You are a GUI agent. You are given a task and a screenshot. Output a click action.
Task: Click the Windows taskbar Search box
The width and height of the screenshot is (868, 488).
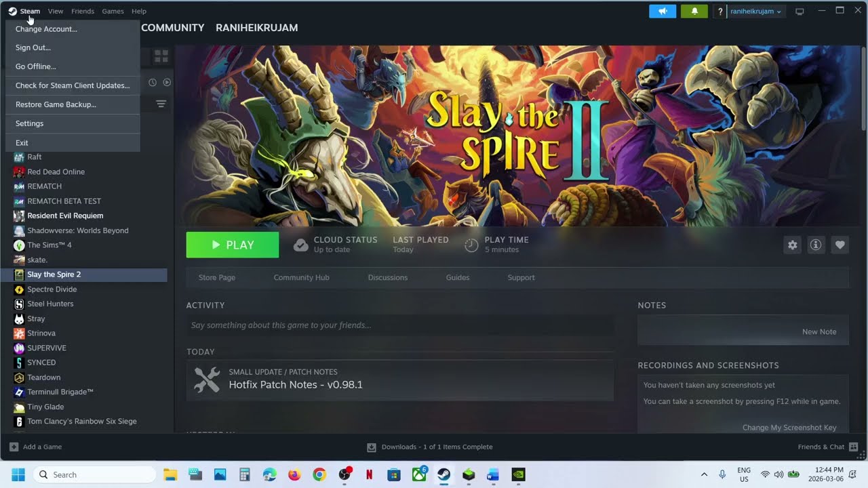click(94, 474)
